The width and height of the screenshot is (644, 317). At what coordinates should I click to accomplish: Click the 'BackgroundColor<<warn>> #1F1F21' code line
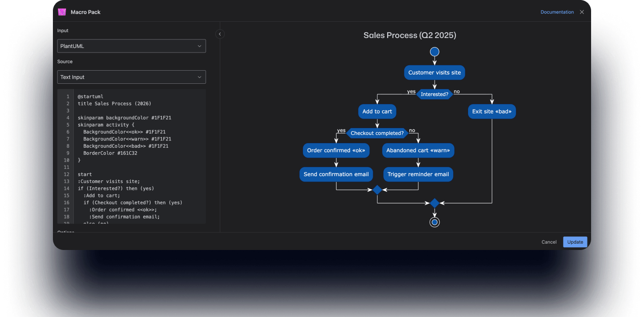click(x=127, y=139)
